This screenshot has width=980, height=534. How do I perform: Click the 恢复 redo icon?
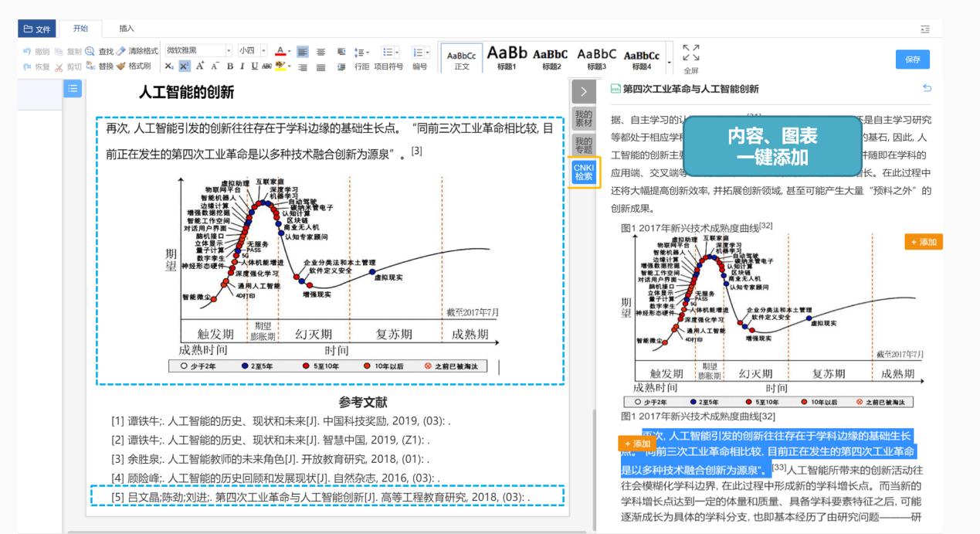click(x=26, y=66)
